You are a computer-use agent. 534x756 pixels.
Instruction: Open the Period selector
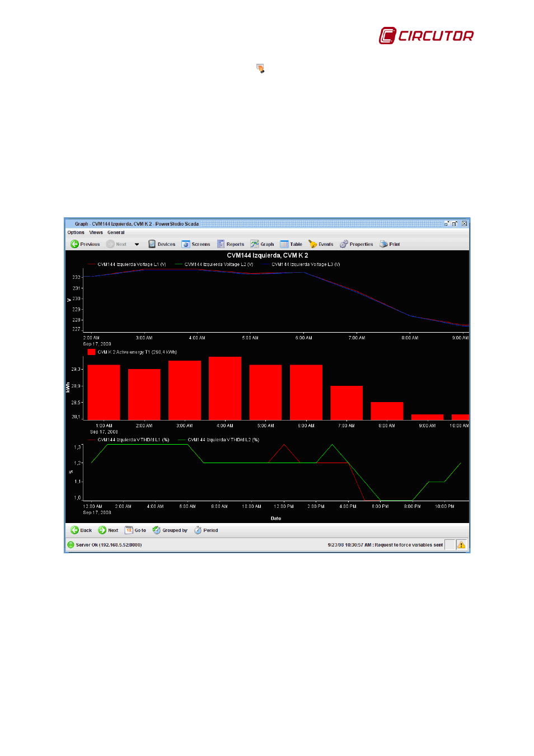pyautogui.click(x=206, y=530)
